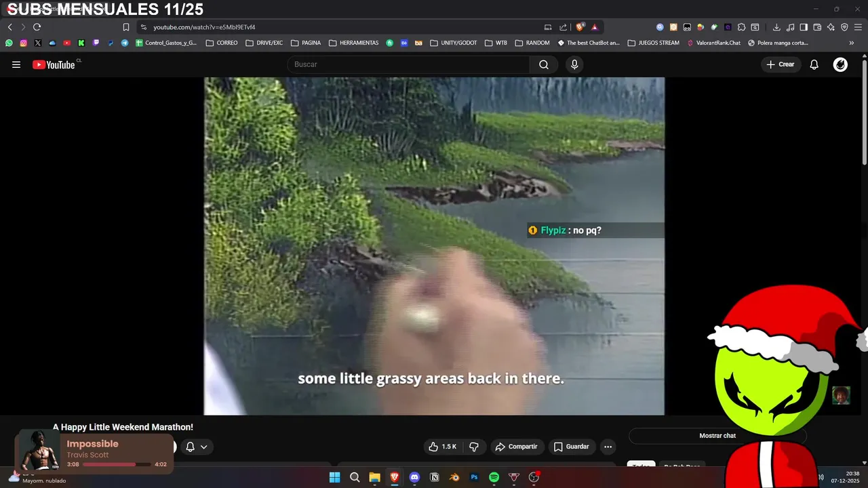The height and width of the screenshot is (488, 868).
Task: Click the Brave Rewards triangle icon
Action: click(594, 27)
